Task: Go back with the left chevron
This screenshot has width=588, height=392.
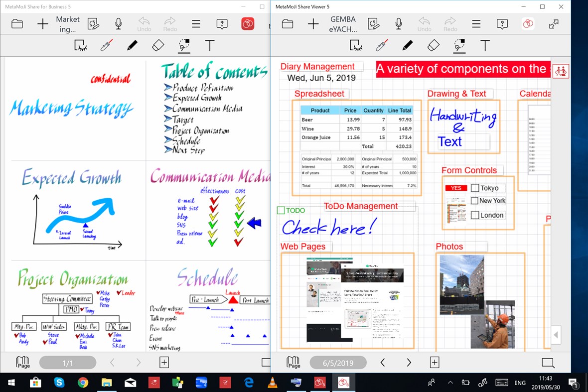Action: [x=383, y=363]
